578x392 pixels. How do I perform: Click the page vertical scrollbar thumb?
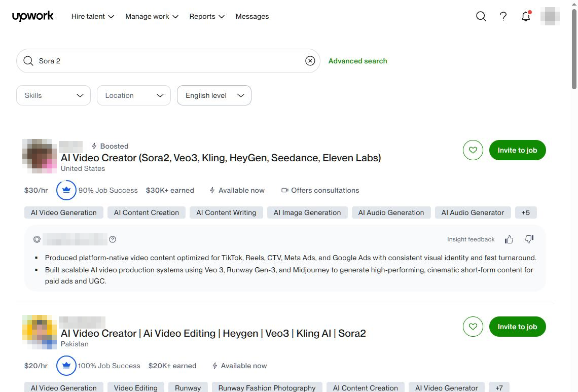[574, 49]
